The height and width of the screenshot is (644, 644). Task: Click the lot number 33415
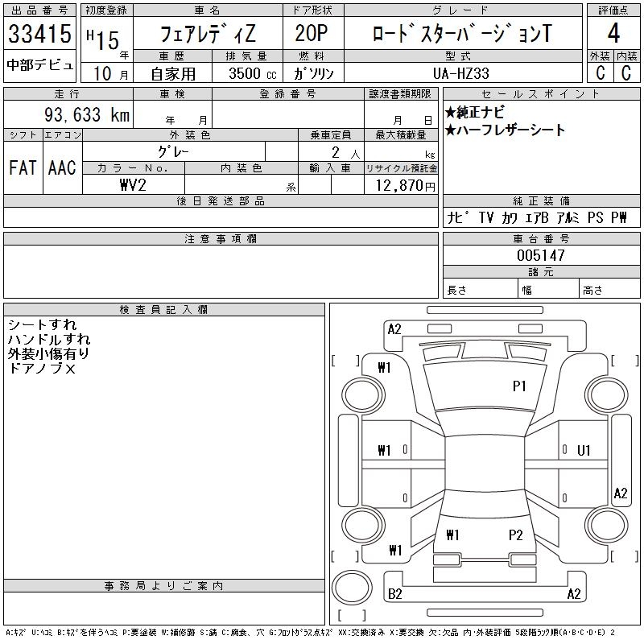(x=40, y=35)
